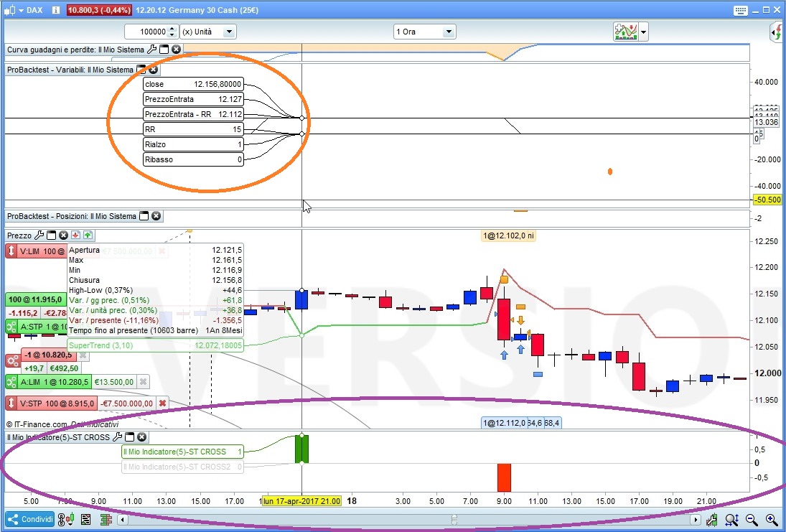Image resolution: width=786 pixels, height=532 pixels.
Task: Click the 10.800,3 (-0,44%) price badge
Action: pyautogui.click(x=99, y=10)
